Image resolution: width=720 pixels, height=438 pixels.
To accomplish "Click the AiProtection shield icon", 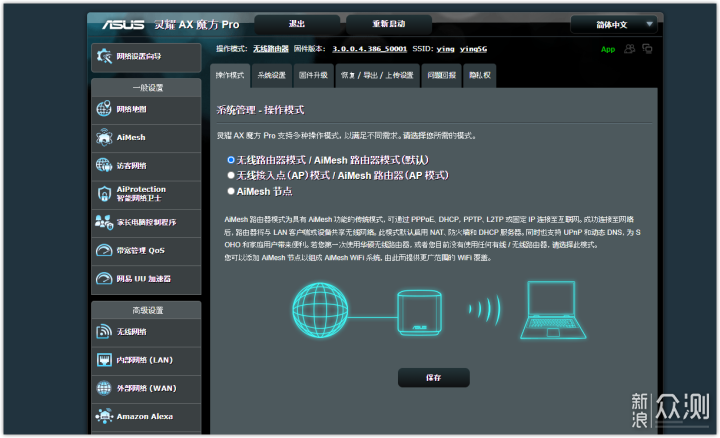I will 104,194.
